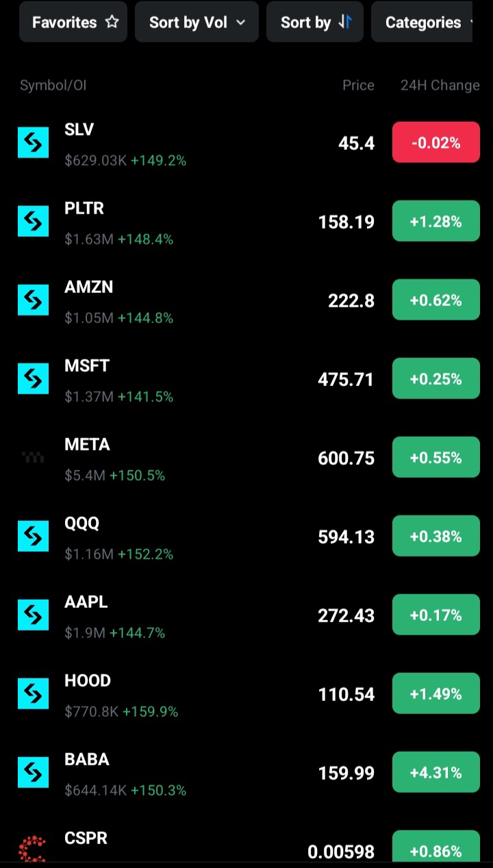Sort by Price column header
This screenshot has width=493, height=868.
coord(358,86)
